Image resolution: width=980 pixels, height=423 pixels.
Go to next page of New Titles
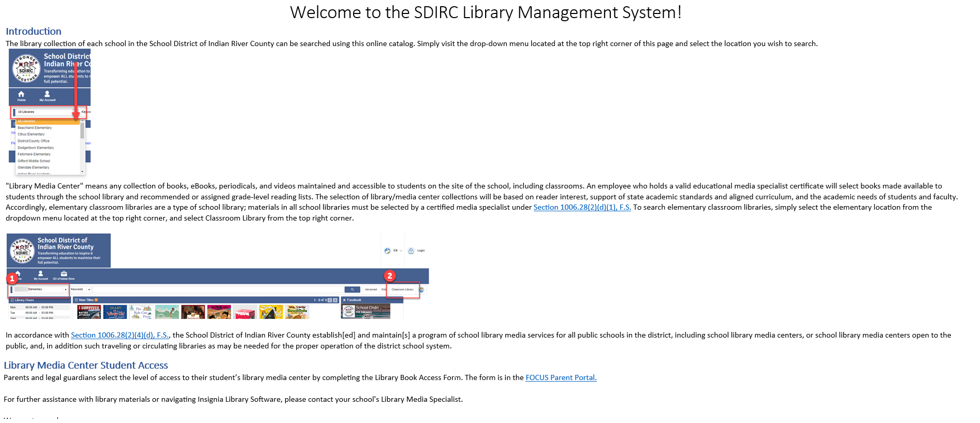(335, 300)
